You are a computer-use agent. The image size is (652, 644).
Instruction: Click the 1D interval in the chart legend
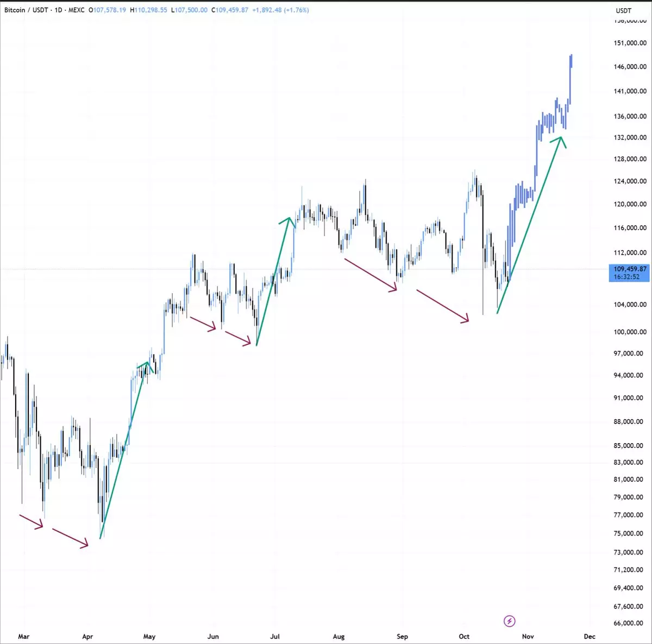pyautogui.click(x=58, y=10)
